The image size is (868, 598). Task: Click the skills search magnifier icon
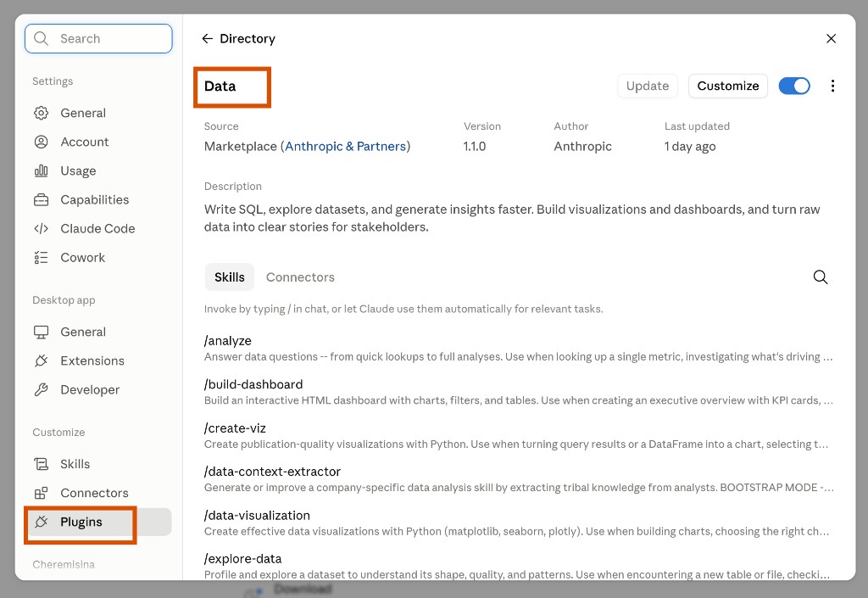point(820,277)
